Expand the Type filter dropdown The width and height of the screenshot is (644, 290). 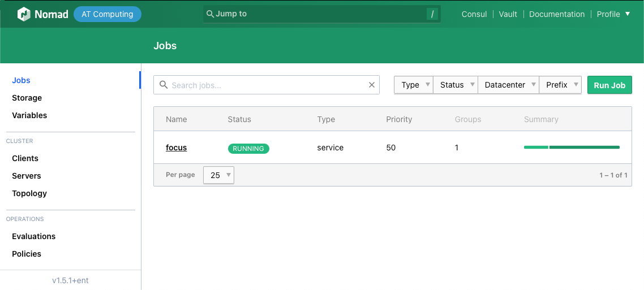[413, 85]
